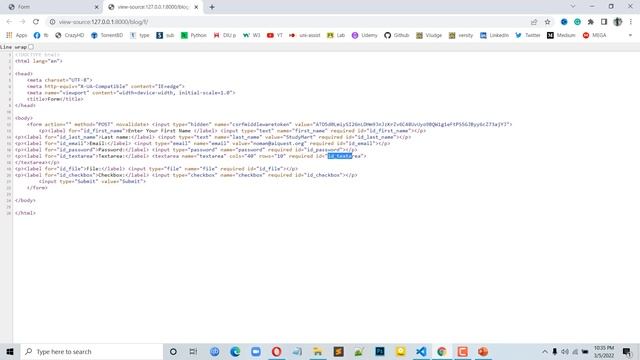Open the side panel icon
The image size is (640, 360).
click(604, 22)
